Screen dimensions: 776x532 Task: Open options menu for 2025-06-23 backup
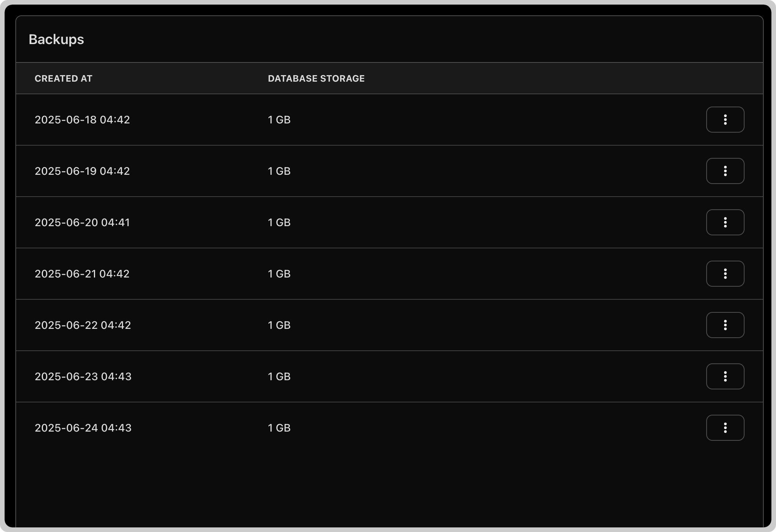tap(725, 376)
